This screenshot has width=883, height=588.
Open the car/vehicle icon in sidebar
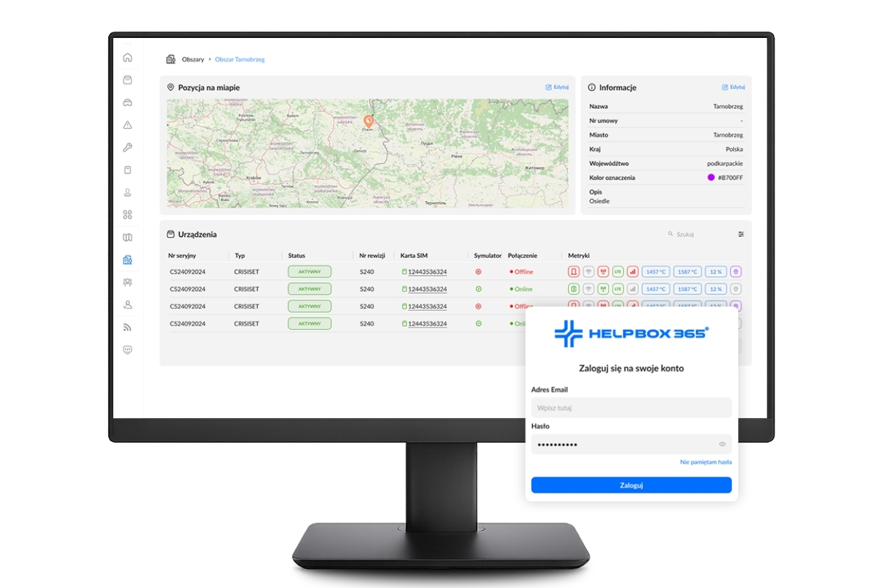pyautogui.click(x=127, y=102)
